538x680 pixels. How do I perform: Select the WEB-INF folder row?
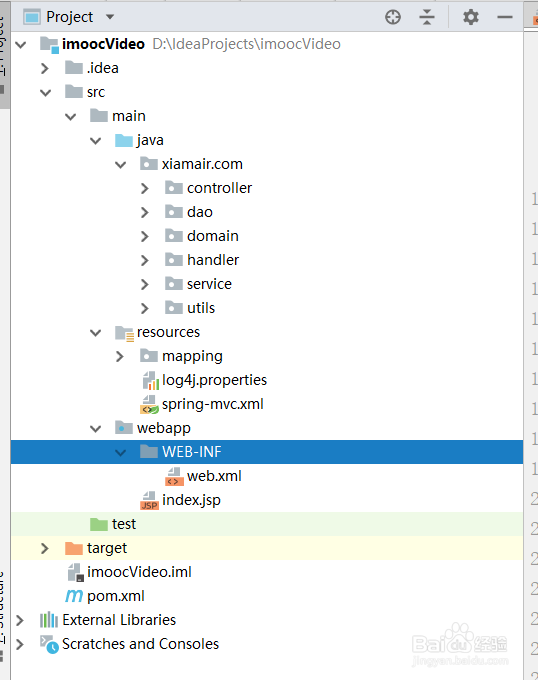pyautogui.click(x=267, y=452)
